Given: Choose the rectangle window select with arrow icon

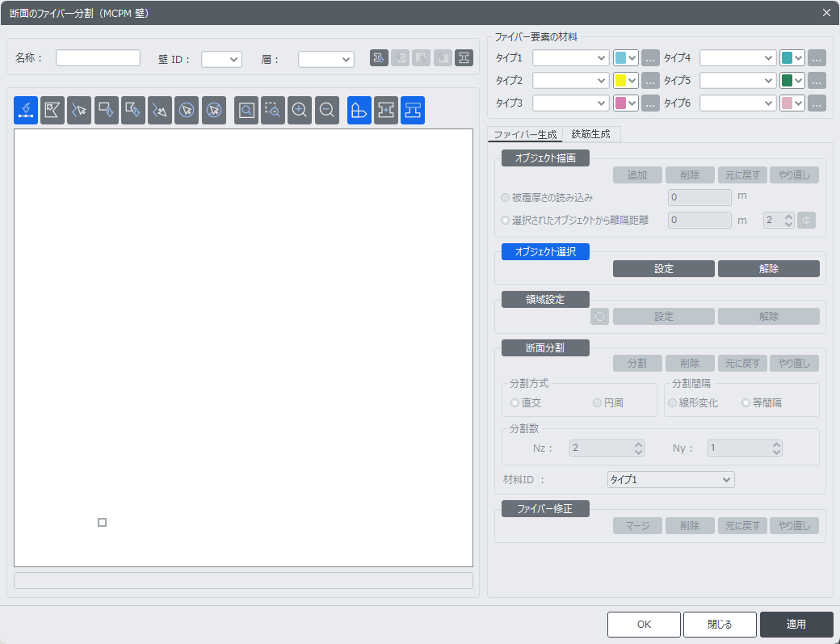Looking at the screenshot, I should pyautogui.click(x=107, y=111).
